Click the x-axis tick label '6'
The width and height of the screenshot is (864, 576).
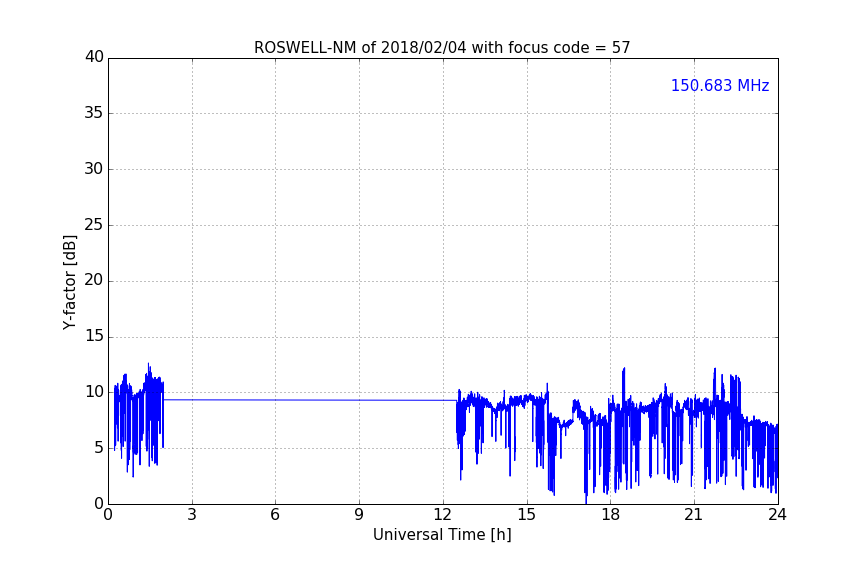click(x=275, y=515)
